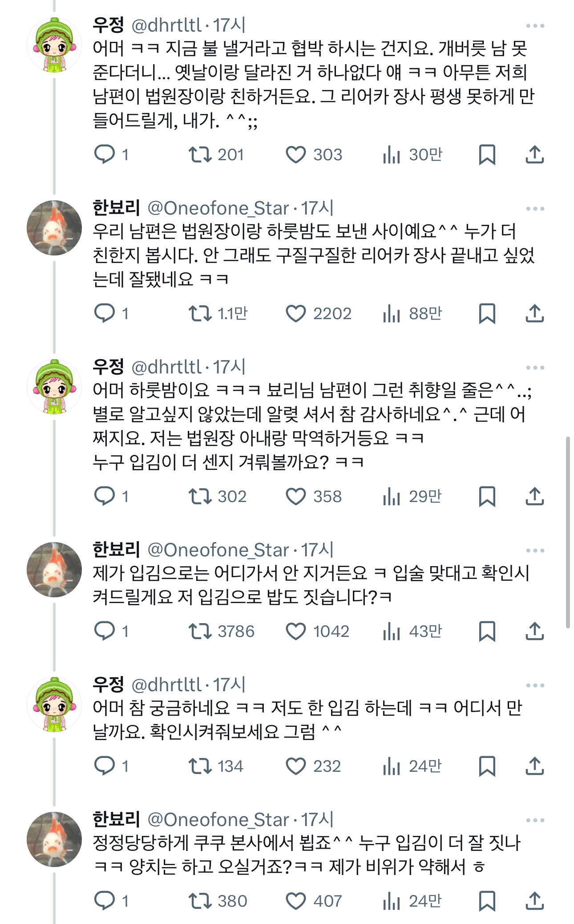Like the tweet with 407 likes

295,901
